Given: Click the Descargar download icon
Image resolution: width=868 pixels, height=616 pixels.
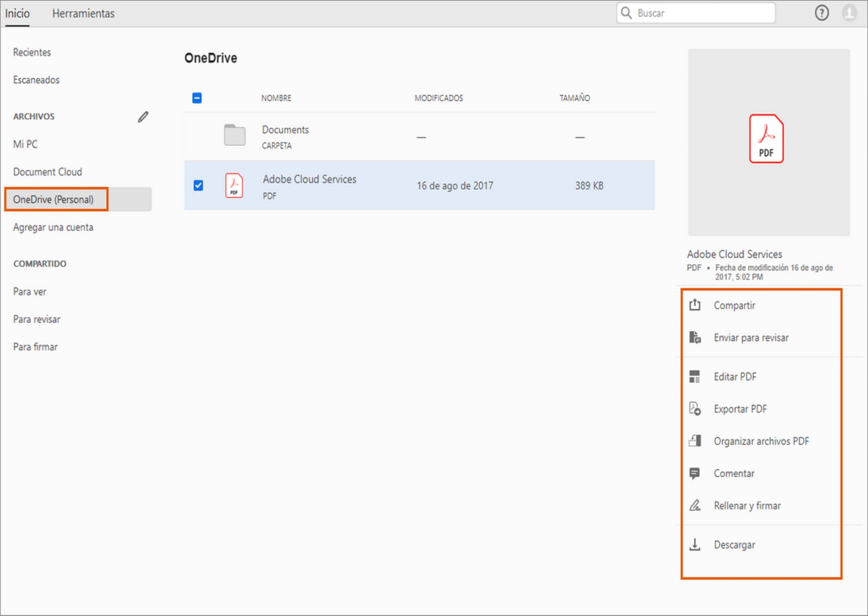Looking at the screenshot, I should click(x=694, y=545).
